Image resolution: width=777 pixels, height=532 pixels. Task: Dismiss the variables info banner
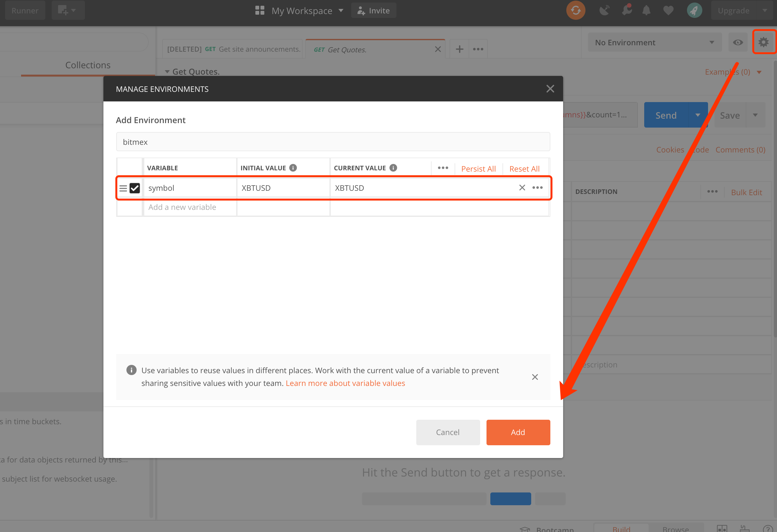point(535,377)
